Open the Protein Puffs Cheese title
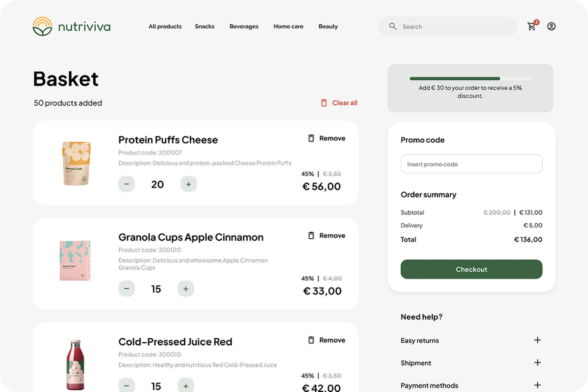Screen dimensions: 588x392 pos(168,140)
